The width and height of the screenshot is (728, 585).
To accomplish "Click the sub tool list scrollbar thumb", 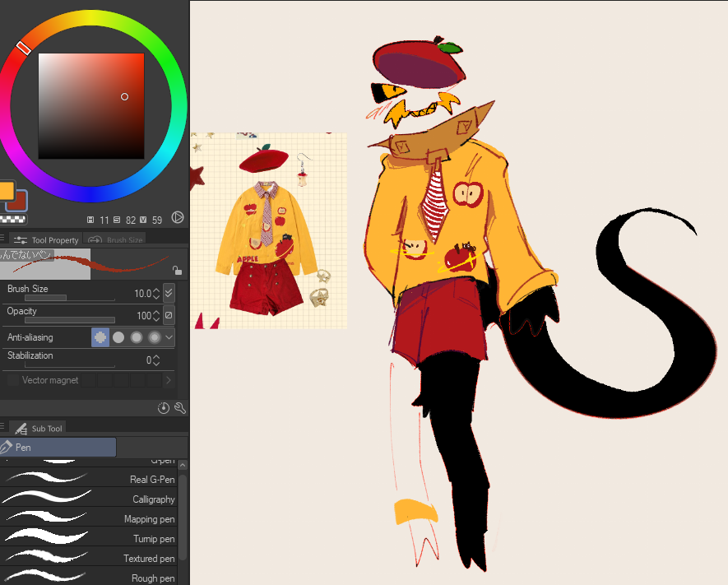I will (183, 517).
